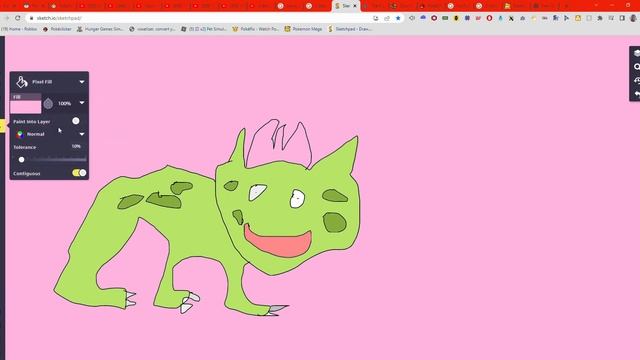Click the browser profile avatar icon
This screenshot has width=640, height=360.
(633, 18)
